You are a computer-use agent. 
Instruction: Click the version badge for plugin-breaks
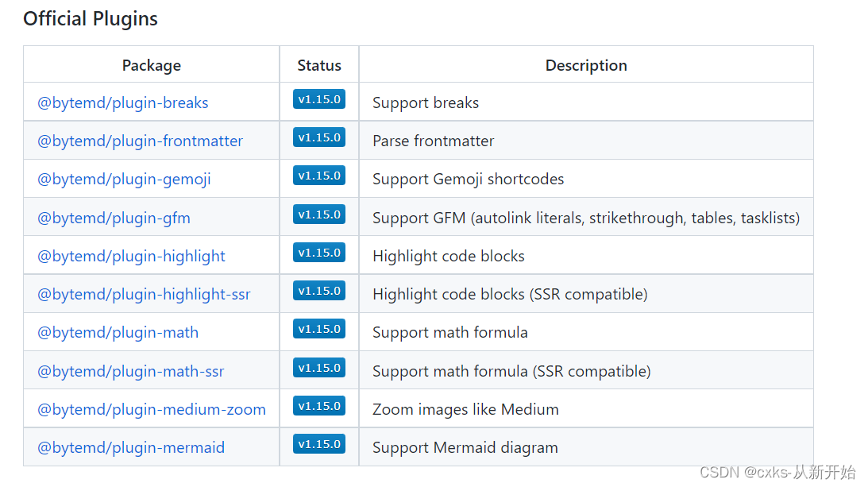coord(319,99)
